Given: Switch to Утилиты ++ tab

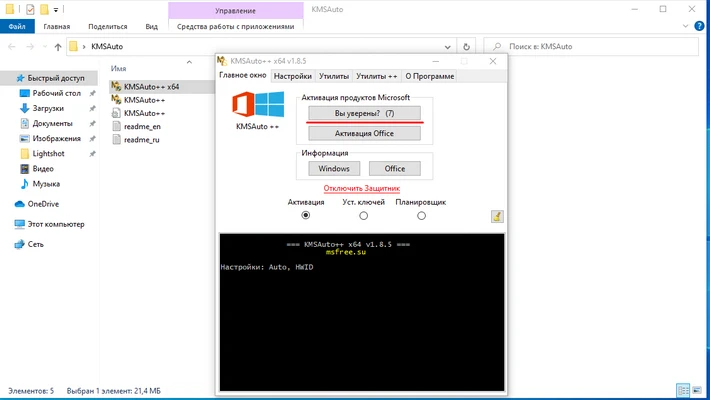Looking at the screenshot, I should [377, 76].
